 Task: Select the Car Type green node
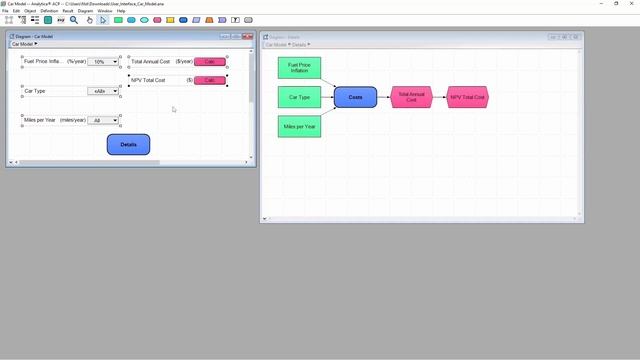(x=299, y=97)
